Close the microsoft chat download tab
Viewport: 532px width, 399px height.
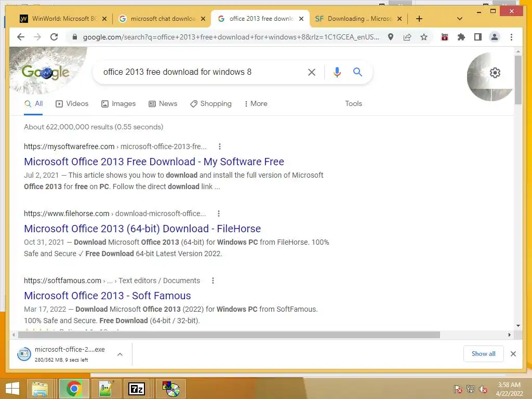(203, 19)
